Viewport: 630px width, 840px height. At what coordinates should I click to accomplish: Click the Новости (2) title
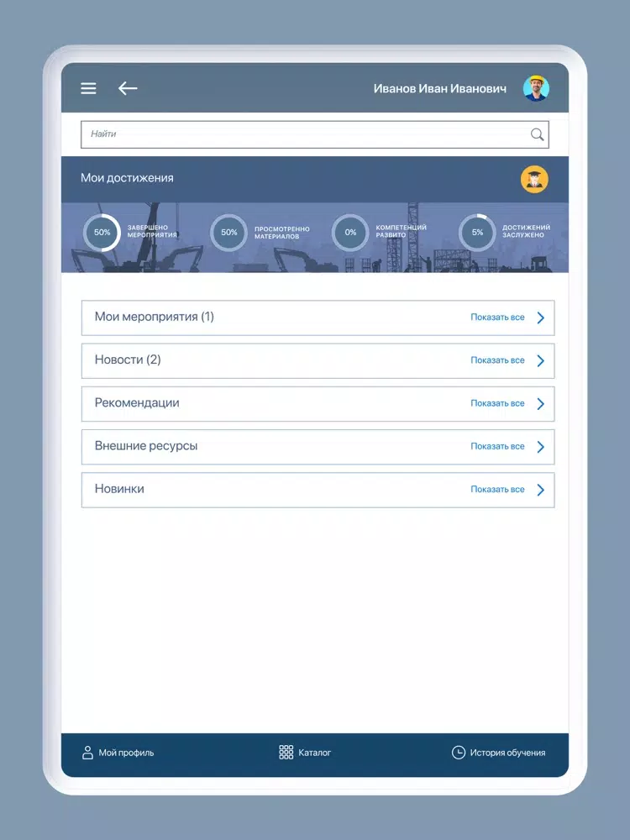(x=128, y=360)
